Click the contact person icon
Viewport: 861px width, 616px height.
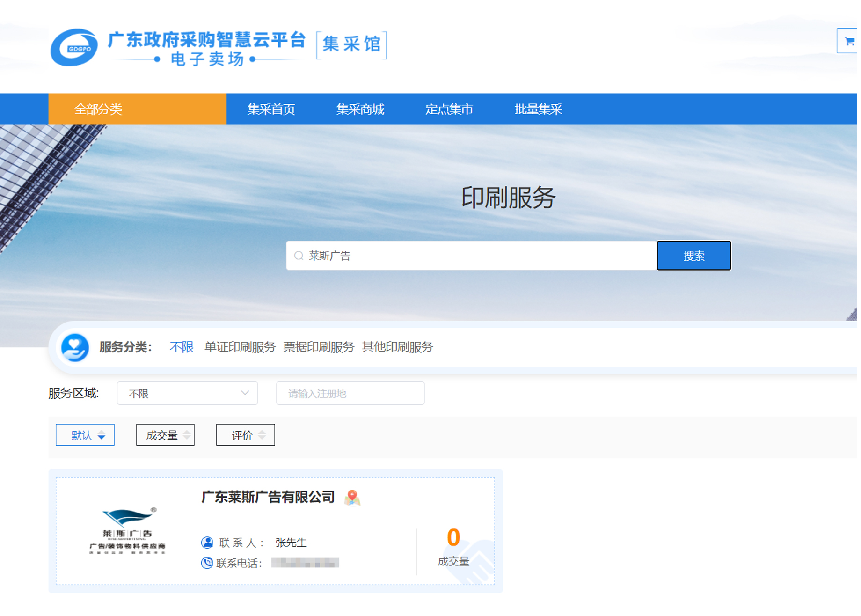point(207,543)
